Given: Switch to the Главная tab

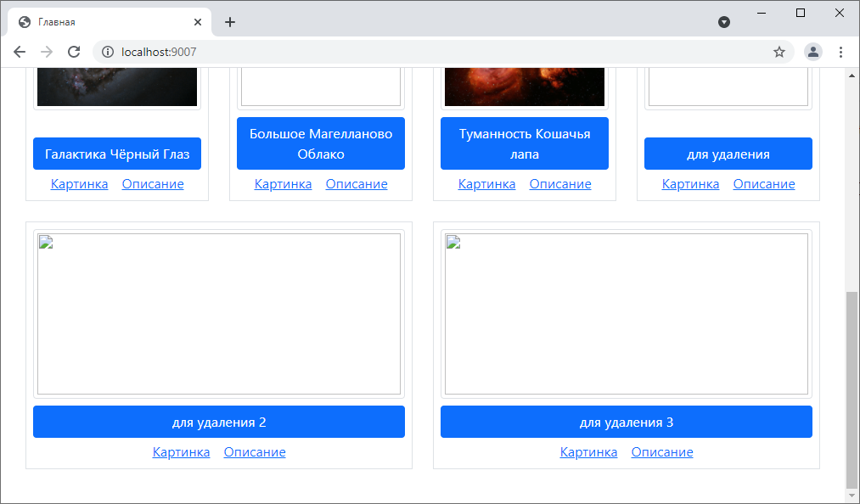Looking at the screenshot, I should 102,22.
